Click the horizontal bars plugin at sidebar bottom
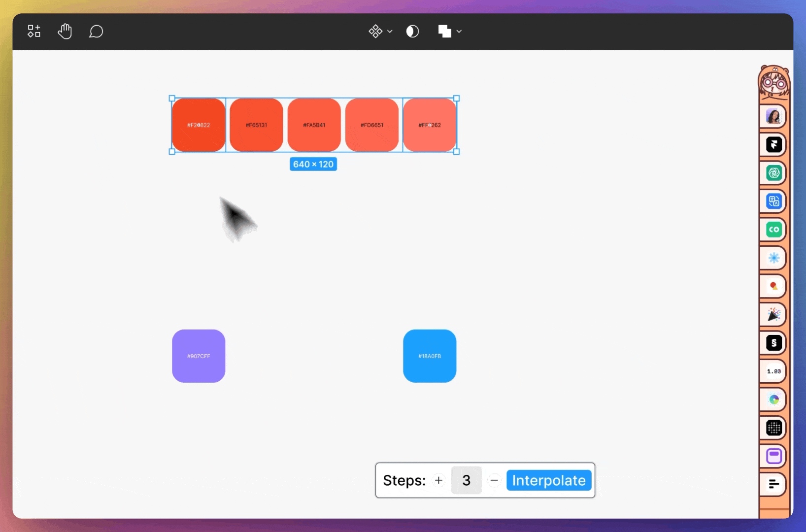Screen dimensions: 806x532 pos(773,484)
